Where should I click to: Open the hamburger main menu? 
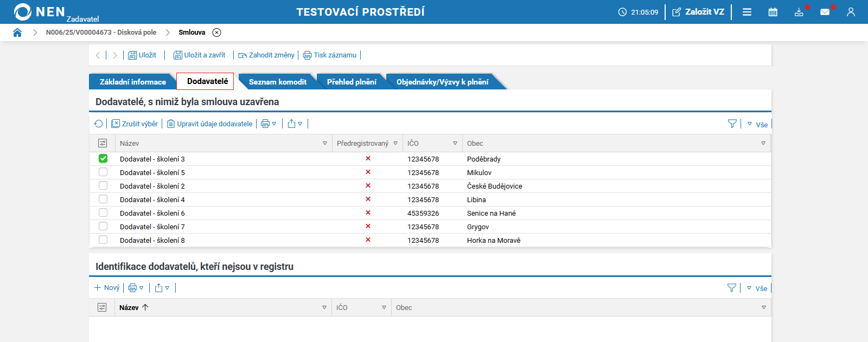click(747, 12)
